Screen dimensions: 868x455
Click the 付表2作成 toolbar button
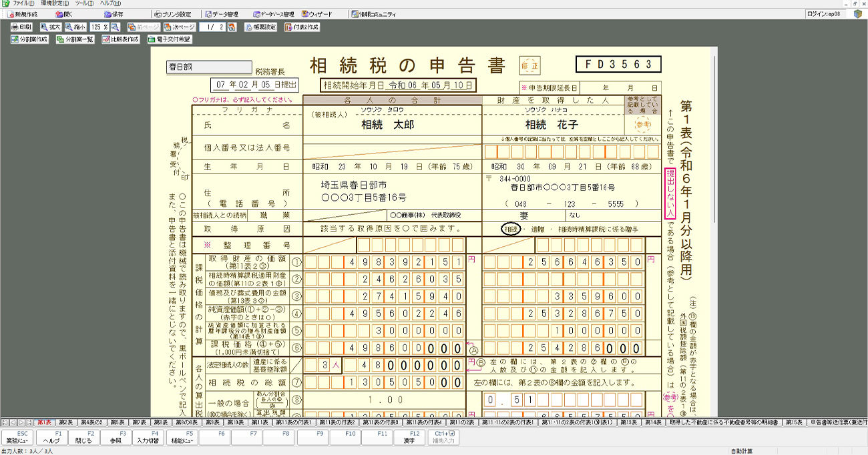(x=302, y=27)
